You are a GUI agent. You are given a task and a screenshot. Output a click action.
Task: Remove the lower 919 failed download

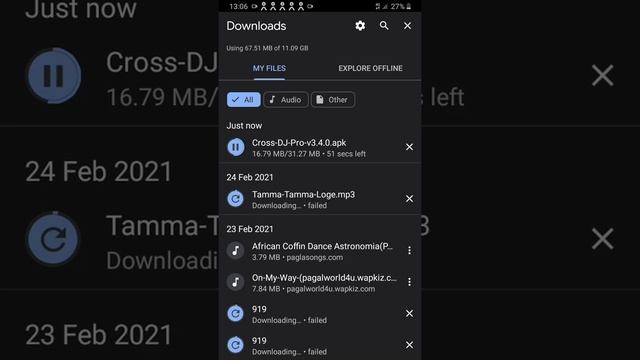tap(409, 345)
